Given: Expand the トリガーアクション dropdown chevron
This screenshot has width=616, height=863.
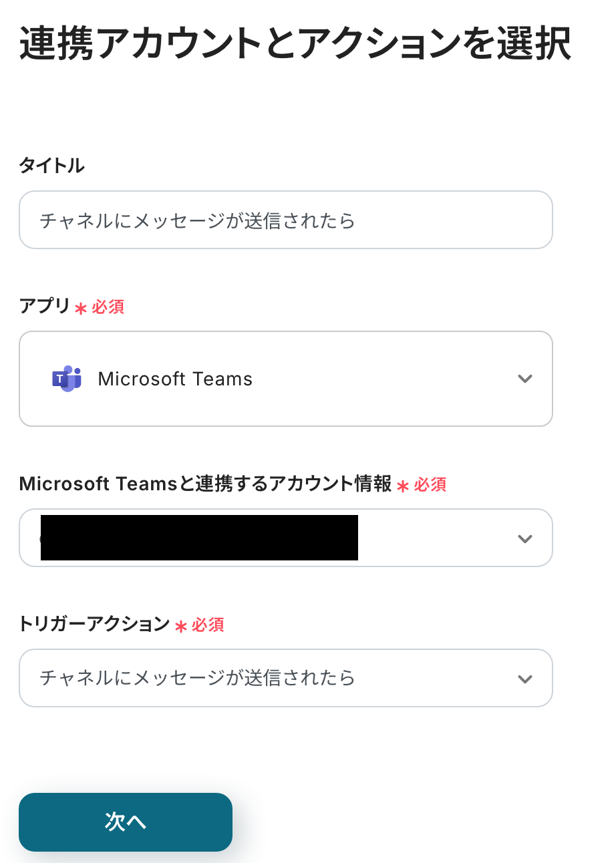Looking at the screenshot, I should [x=525, y=679].
